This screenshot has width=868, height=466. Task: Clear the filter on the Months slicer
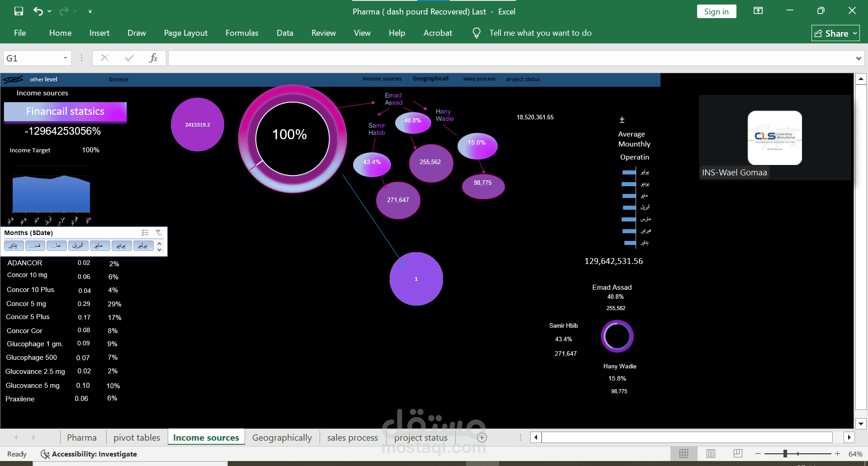158,232
